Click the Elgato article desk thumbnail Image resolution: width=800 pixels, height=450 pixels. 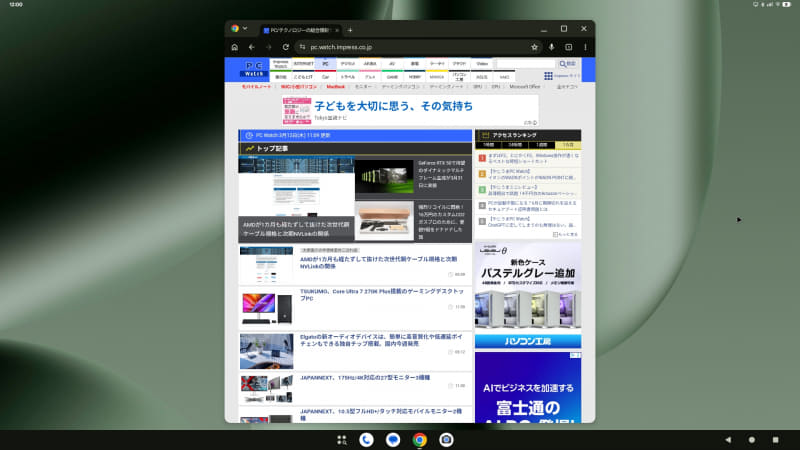point(267,351)
